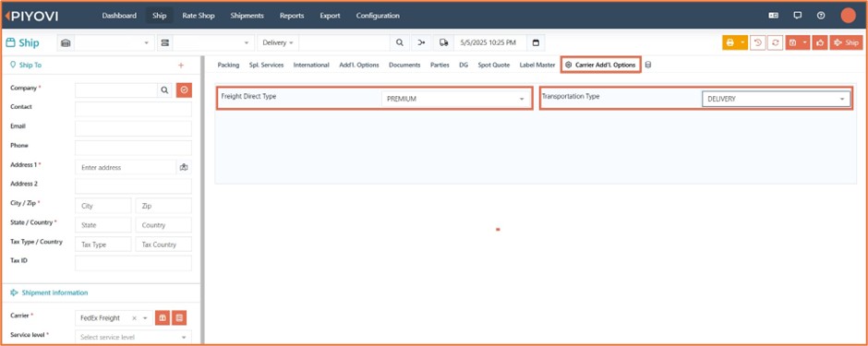Click the Contact input field
The image size is (868, 346).
pos(133,110)
